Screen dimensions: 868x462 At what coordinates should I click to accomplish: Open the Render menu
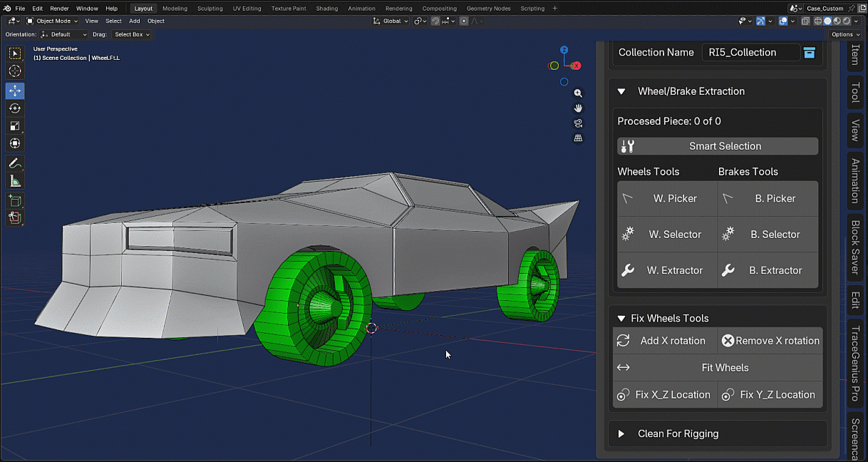coord(59,9)
